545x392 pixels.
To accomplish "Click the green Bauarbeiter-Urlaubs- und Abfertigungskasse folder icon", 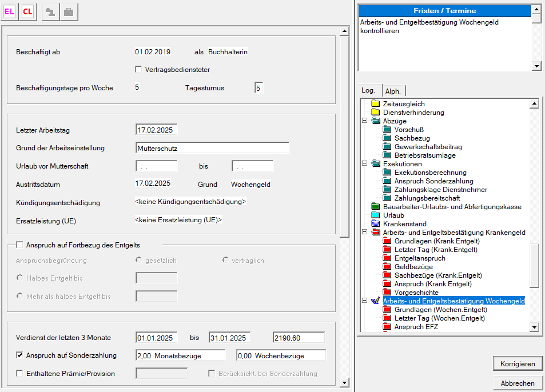I will pyautogui.click(x=376, y=207).
